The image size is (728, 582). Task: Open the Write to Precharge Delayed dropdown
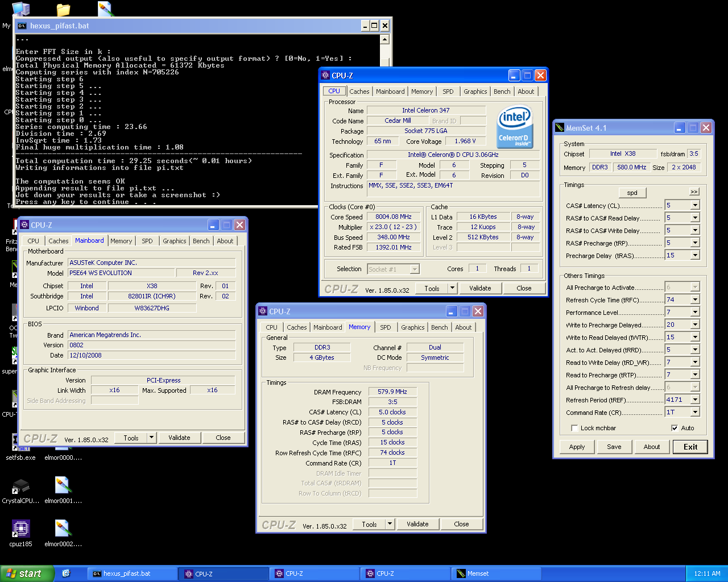695,325
